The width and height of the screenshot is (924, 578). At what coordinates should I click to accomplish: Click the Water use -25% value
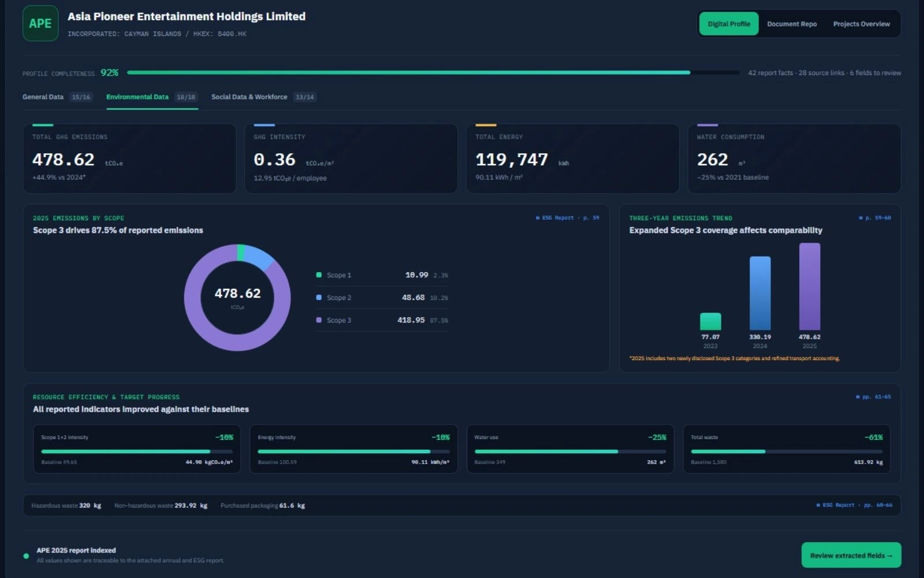coord(657,438)
